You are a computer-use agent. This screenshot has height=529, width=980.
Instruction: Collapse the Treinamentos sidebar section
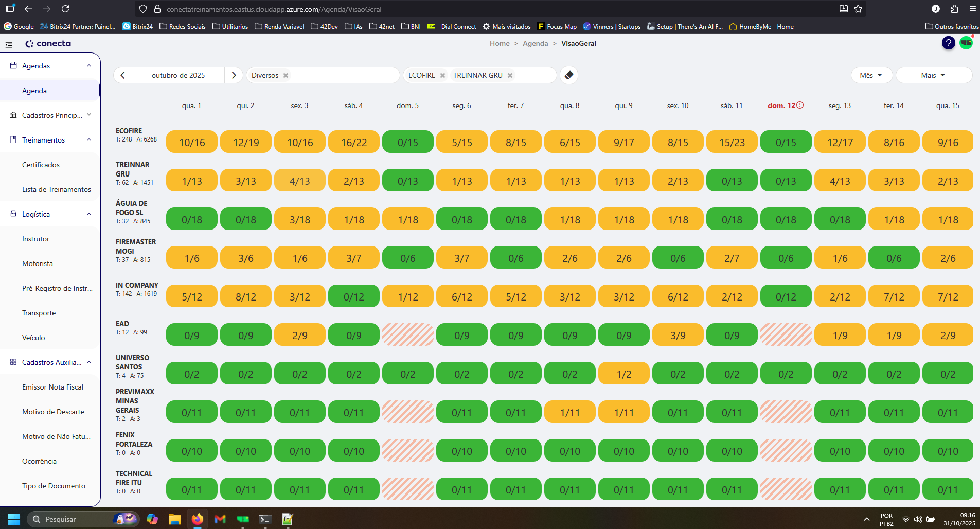coord(89,140)
